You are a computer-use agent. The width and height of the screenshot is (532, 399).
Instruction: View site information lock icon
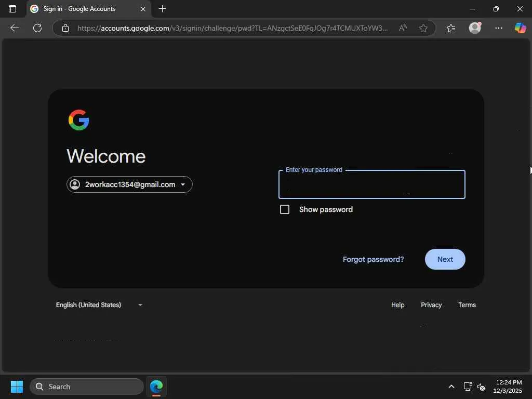(65, 28)
